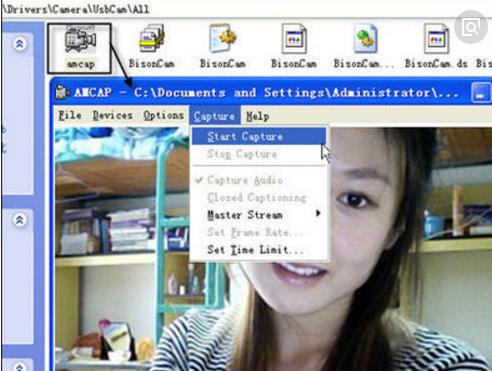Expand the Master Stream submenu
The image size is (492, 371).
coord(259,215)
